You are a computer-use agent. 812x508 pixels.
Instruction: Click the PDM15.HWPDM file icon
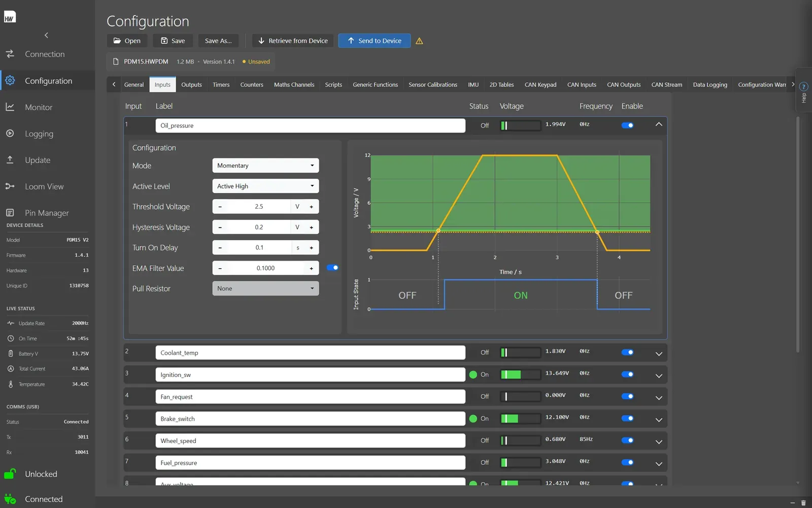point(115,61)
